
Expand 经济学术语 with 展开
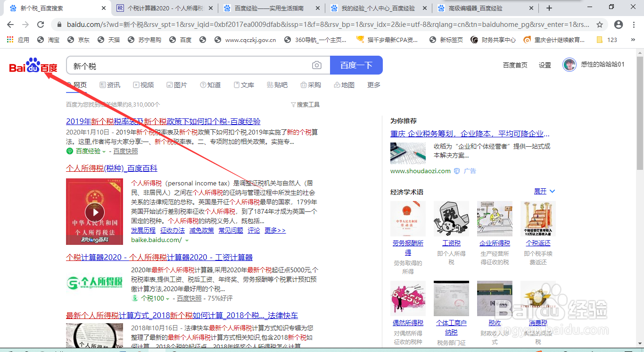545,191
